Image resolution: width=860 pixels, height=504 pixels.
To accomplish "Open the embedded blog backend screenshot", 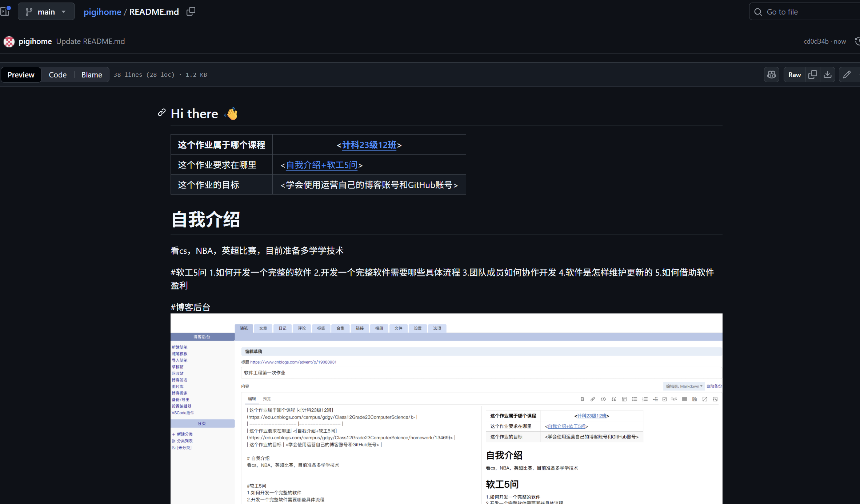I will pyautogui.click(x=446, y=407).
